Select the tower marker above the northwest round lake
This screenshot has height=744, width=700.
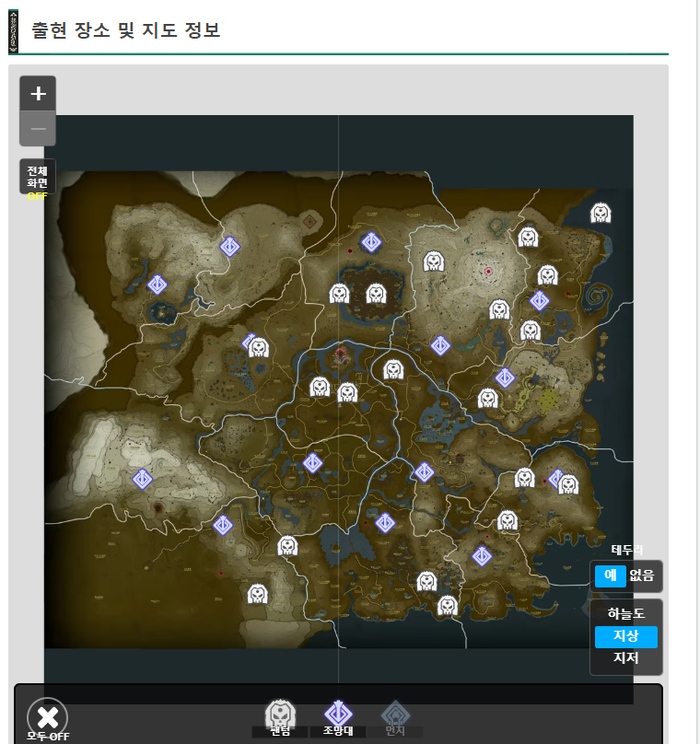pos(157,285)
